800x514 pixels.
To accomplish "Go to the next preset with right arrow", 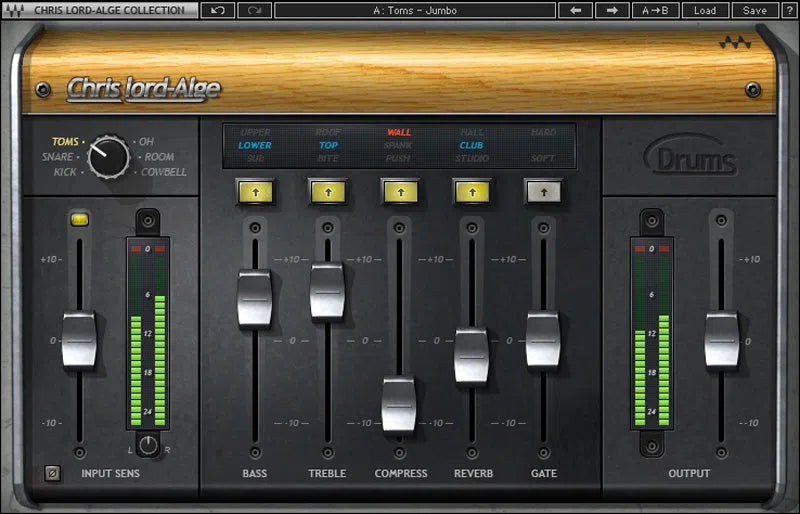I will [x=611, y=10].
